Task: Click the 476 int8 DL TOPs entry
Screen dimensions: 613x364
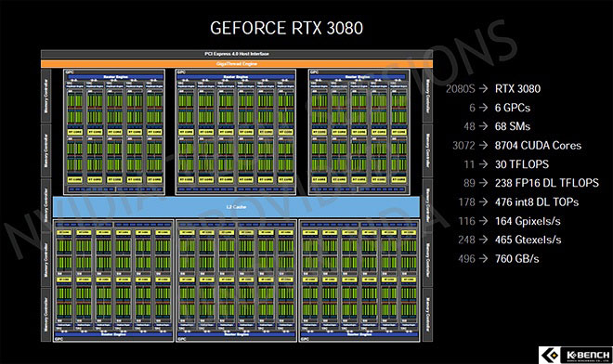Action: point(537,202)
